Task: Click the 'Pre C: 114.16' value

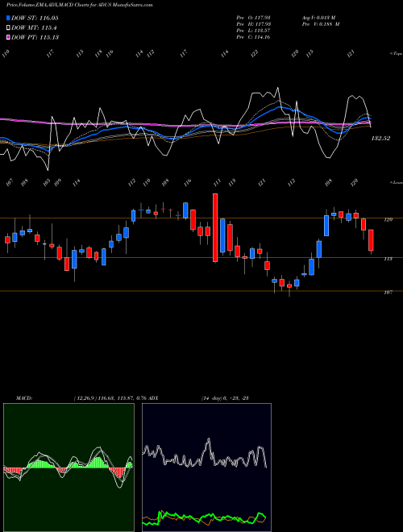Action: pos(253,37)
